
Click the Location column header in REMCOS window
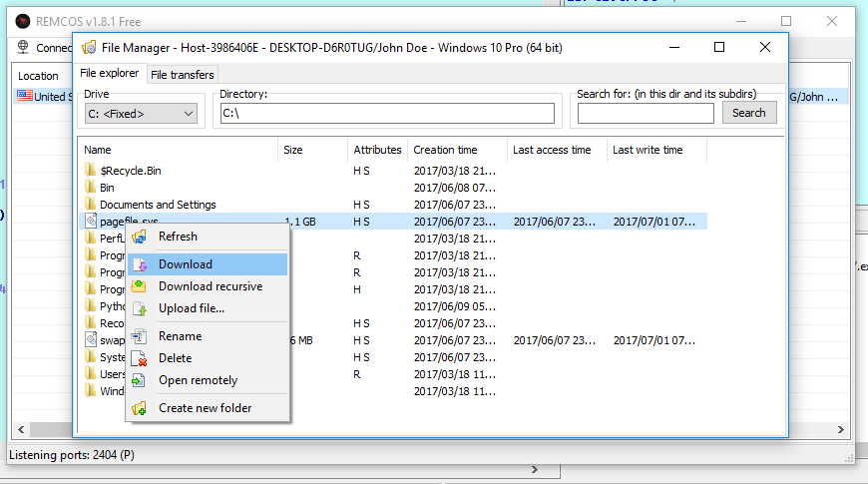pyautogui.click(x=38, y=76)
